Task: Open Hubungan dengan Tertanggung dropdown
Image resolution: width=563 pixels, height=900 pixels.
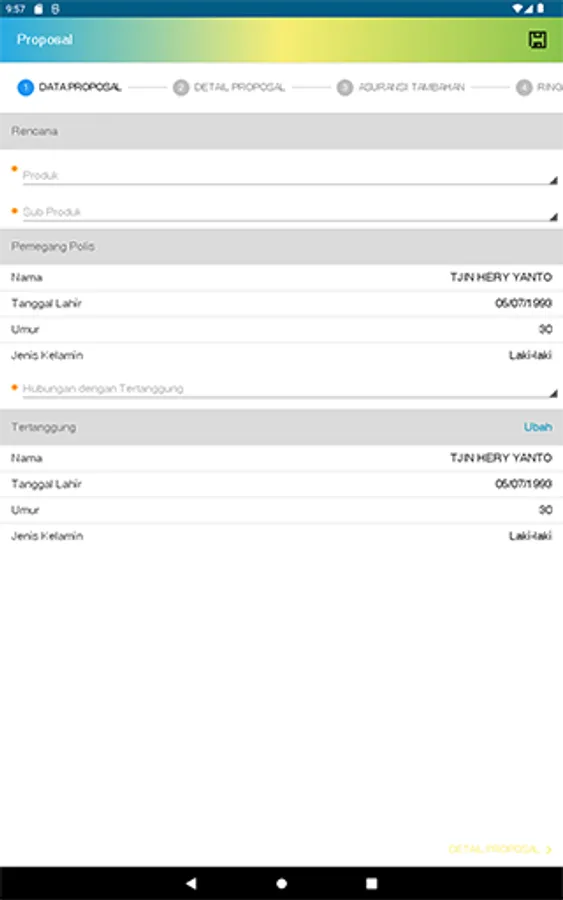Action: (290, 389)
